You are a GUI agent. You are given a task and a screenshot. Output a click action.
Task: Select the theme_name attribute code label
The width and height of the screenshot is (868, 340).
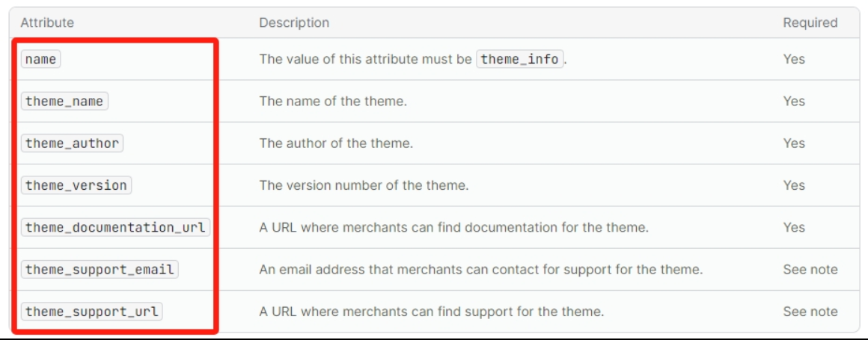coord(65,102)
